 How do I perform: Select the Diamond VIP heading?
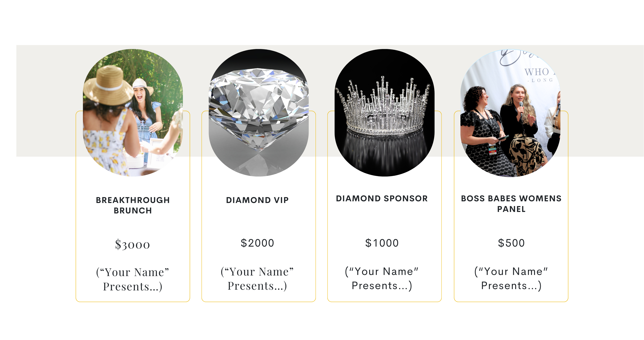[257, 200]
